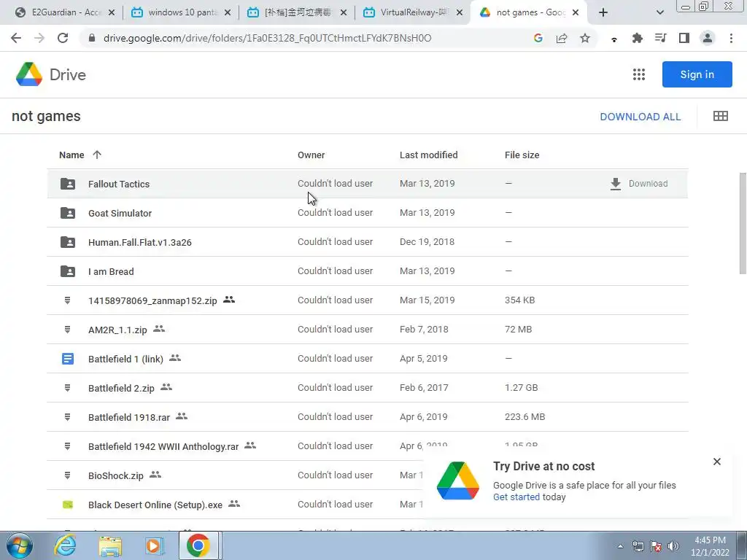Open Windows Explorer from taskbar
The width and height of the screenshot is (747, 560).
(109, 545)
